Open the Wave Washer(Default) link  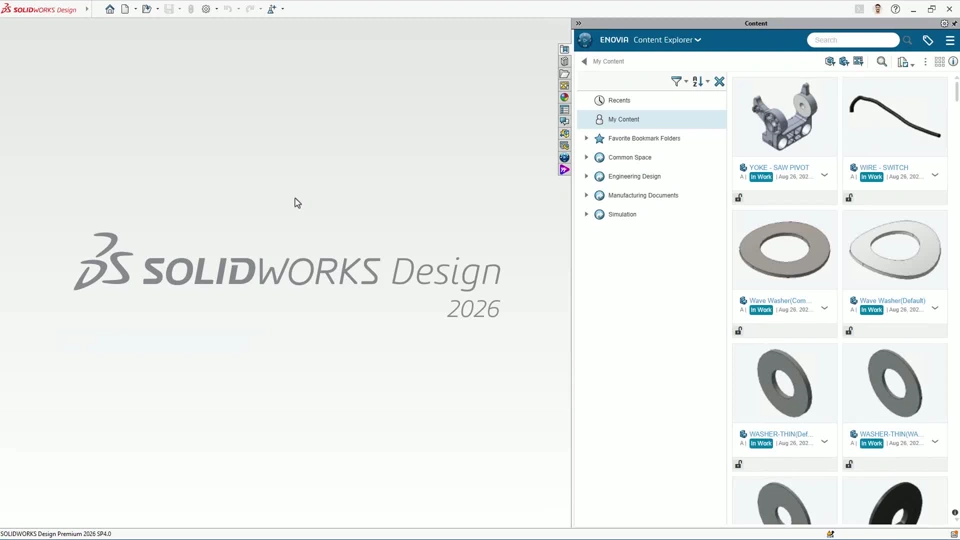pyautogui.click(x=892, y=301)
